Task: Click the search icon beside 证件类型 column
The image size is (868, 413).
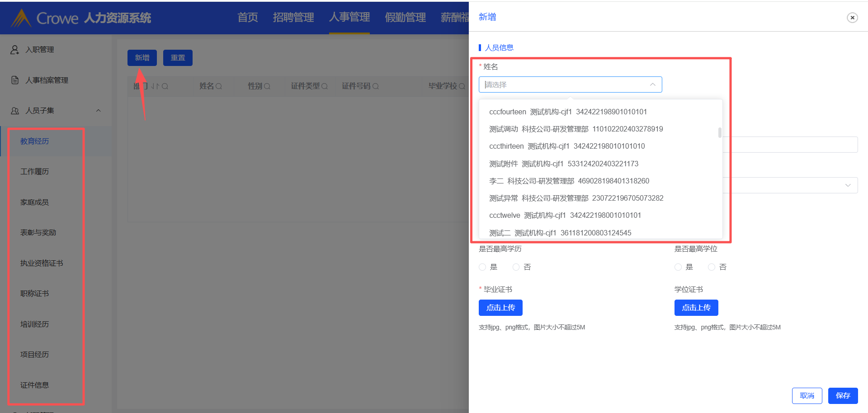Action: point(325,86)
